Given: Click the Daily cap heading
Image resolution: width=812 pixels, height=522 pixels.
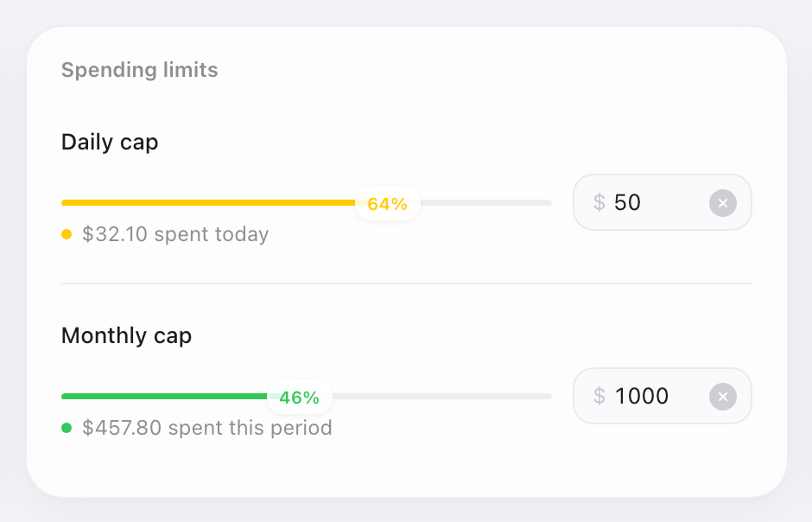Looking at the screenshot, I should coord(110,143).
